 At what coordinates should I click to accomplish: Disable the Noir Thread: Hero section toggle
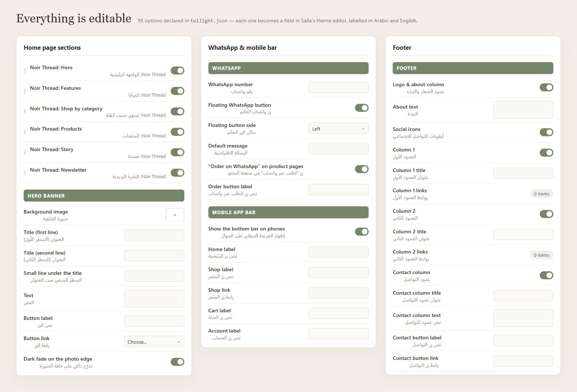tap(177, 71)
